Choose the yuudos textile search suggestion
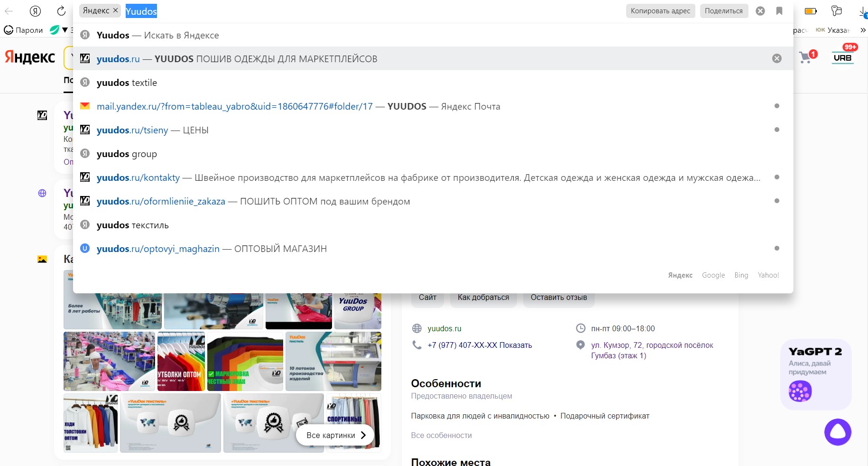 pyautogui.click(x=433, y=83)
